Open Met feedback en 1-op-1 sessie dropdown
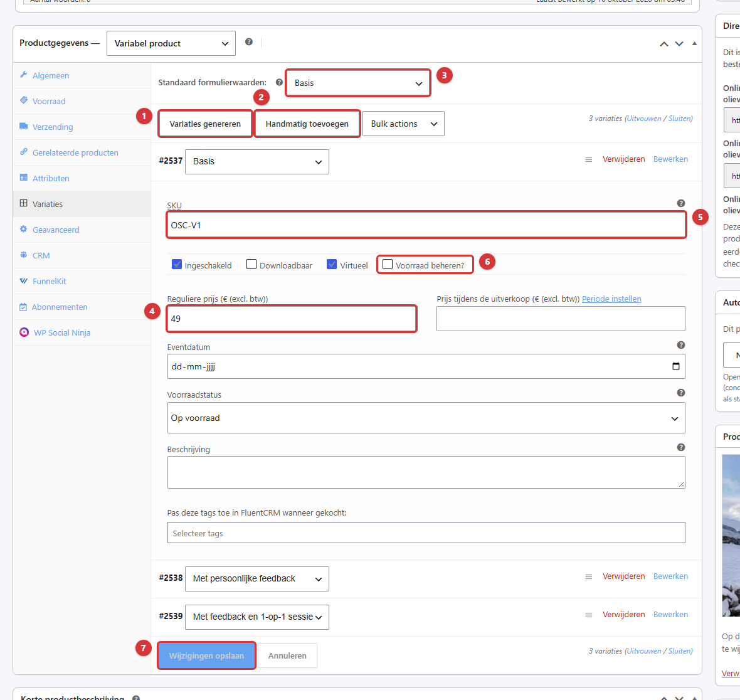 tap(257, 617)
